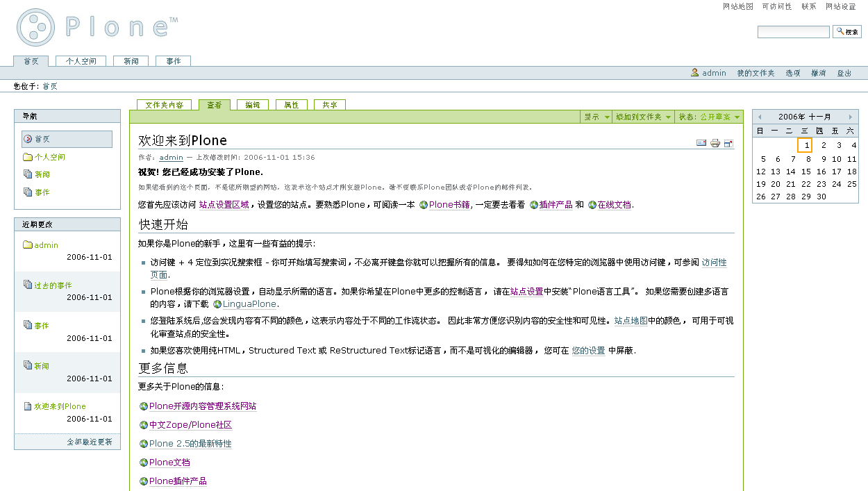
Task: Click the 事件 icon in the navigation portlet
Action: [28, 192]
